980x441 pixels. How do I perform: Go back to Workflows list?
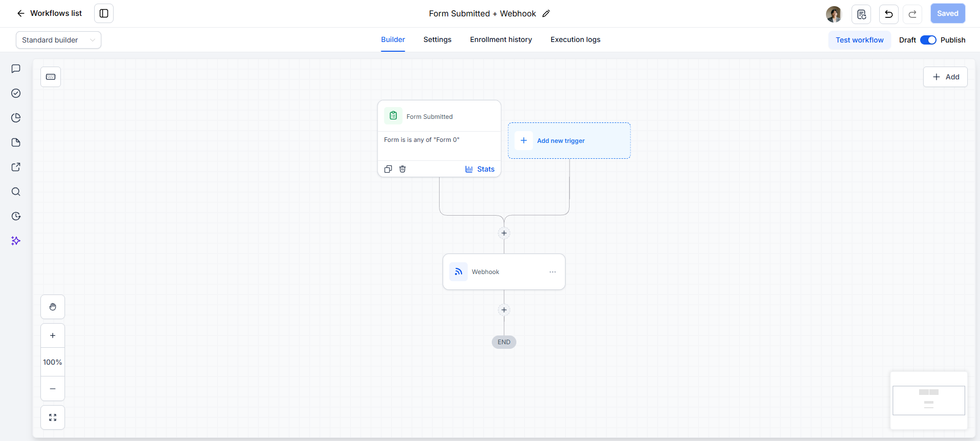[49, 13]
